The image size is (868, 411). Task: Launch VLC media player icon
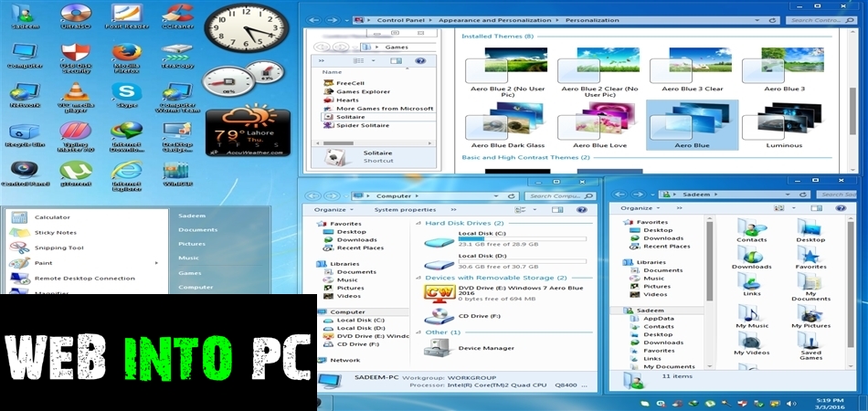(x=76, y=96)
